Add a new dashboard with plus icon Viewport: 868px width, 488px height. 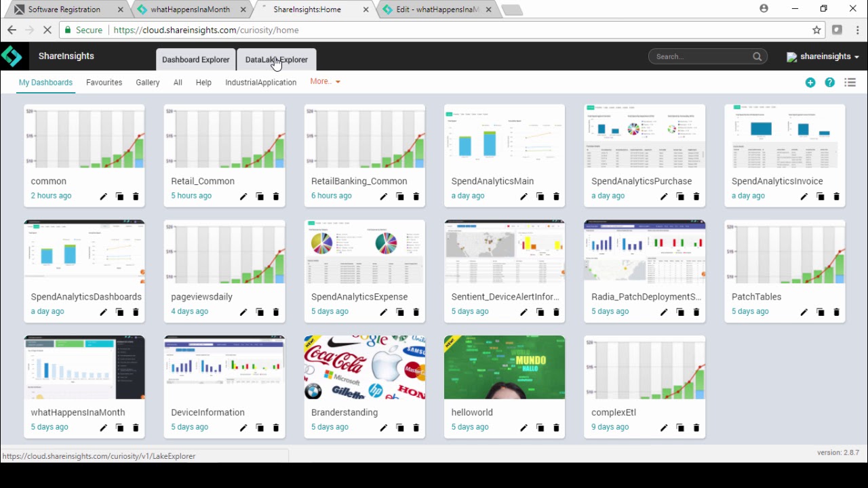coord(810,83)
